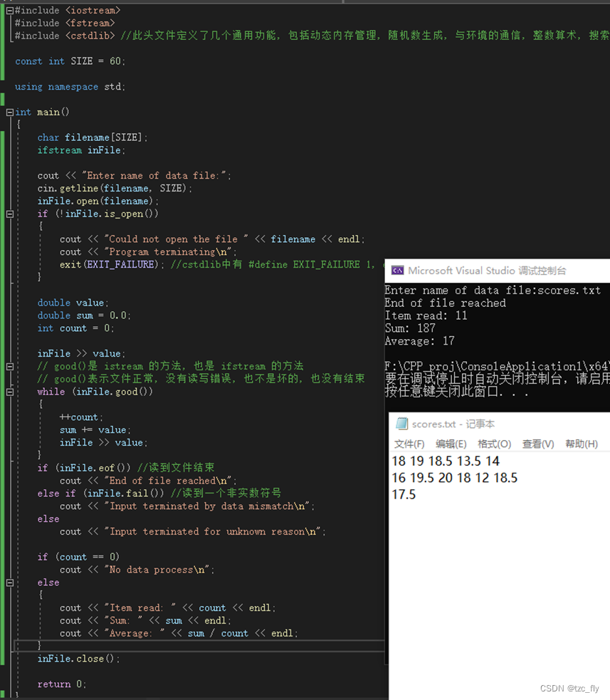
Task: Click the 'double sum = 0.0;' line
Action: [84, 315]
